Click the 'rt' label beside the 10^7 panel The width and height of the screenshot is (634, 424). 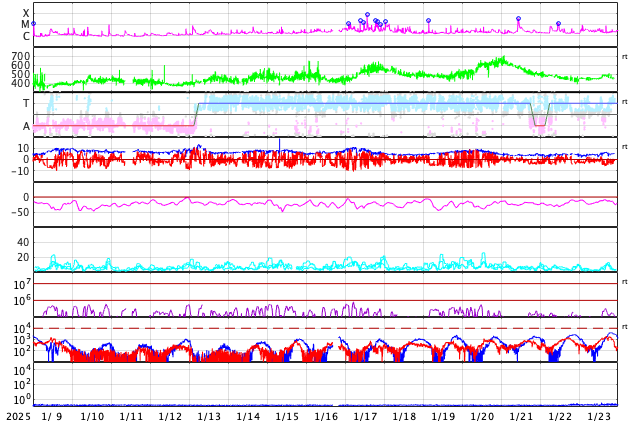[625, 281]
